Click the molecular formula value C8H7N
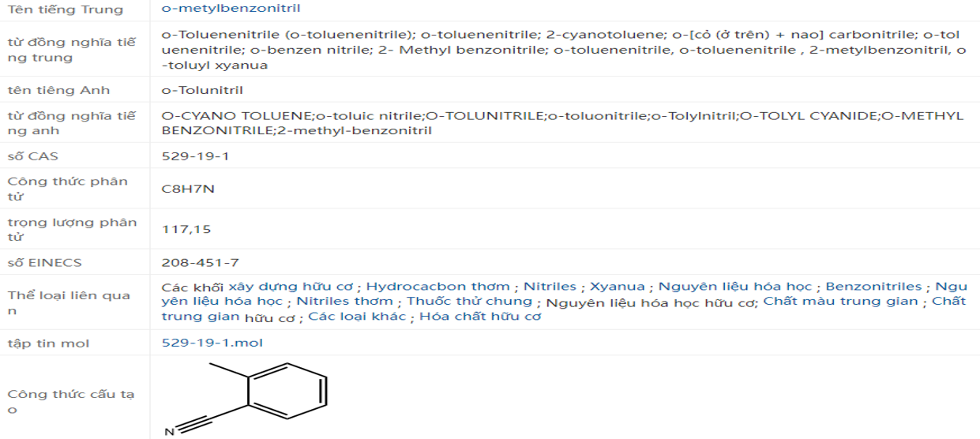 coord(188,189)
